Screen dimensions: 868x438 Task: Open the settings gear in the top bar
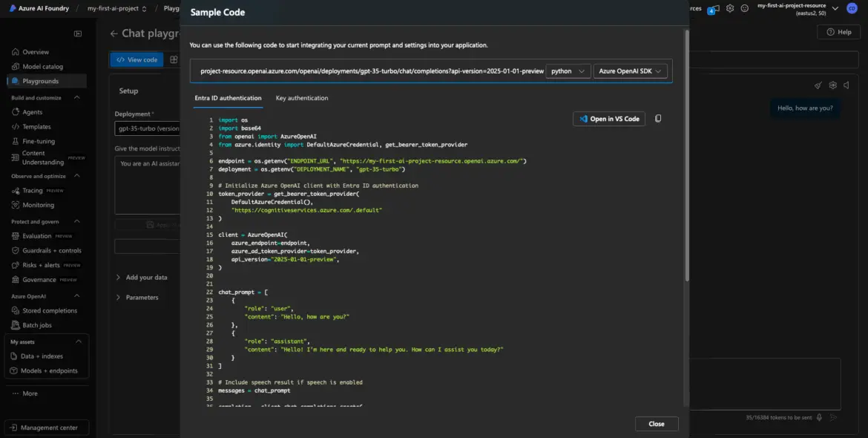pos(730,8)
